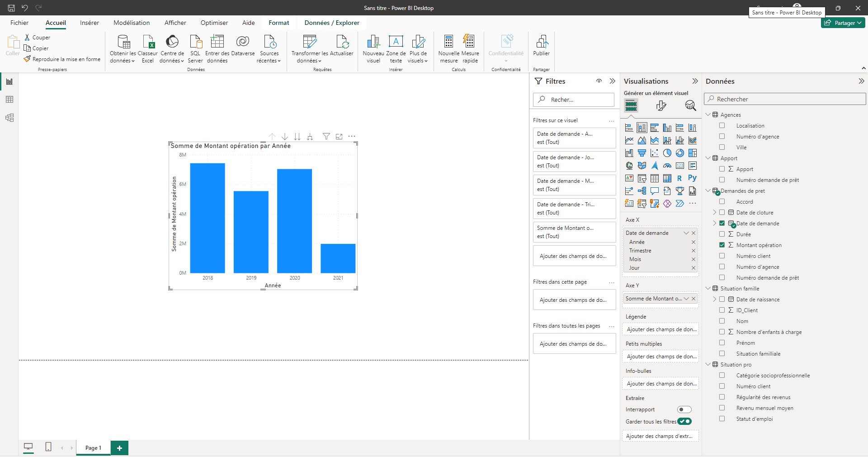Remove Trimestre from Axe X
The image size is (868, 457).
pyautogui.click(x=693, y=251)
